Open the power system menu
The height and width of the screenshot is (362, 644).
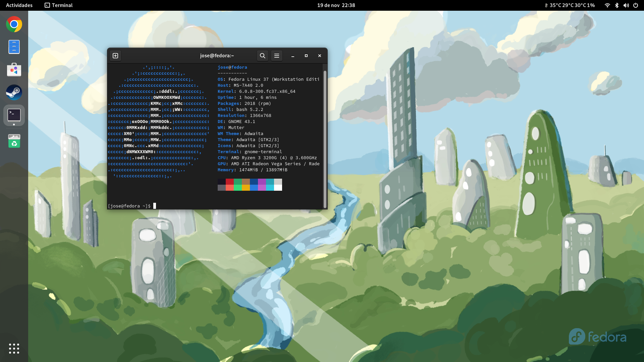636,5
